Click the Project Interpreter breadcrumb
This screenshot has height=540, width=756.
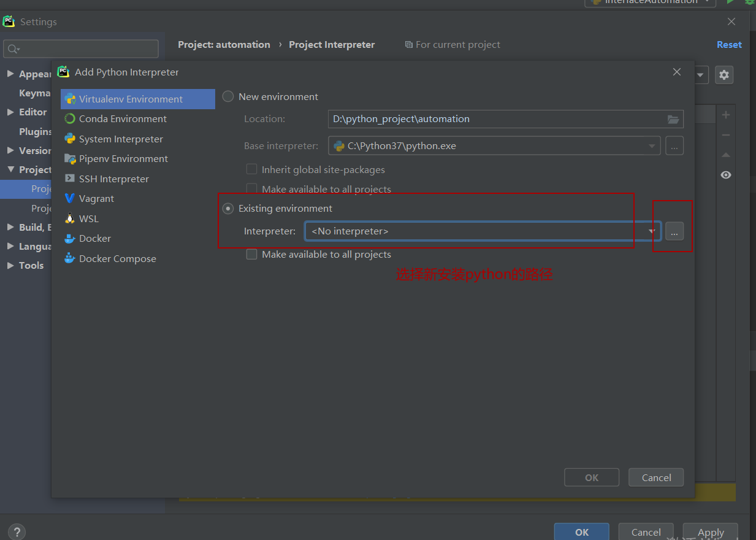(331, 44)
